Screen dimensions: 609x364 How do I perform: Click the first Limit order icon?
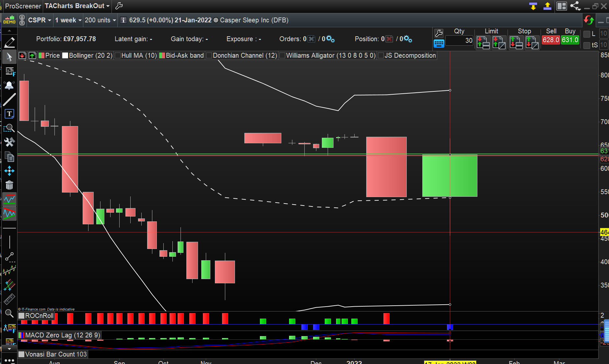pos(483,42)
